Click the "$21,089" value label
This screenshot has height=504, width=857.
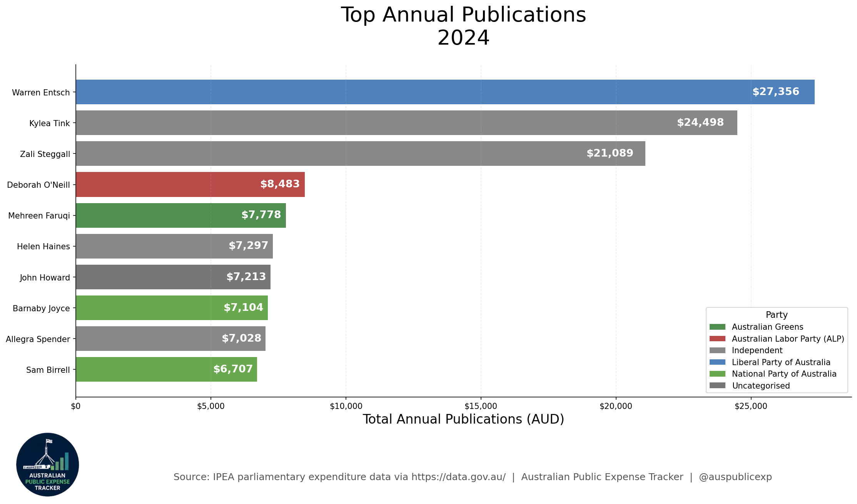(610, 153)
